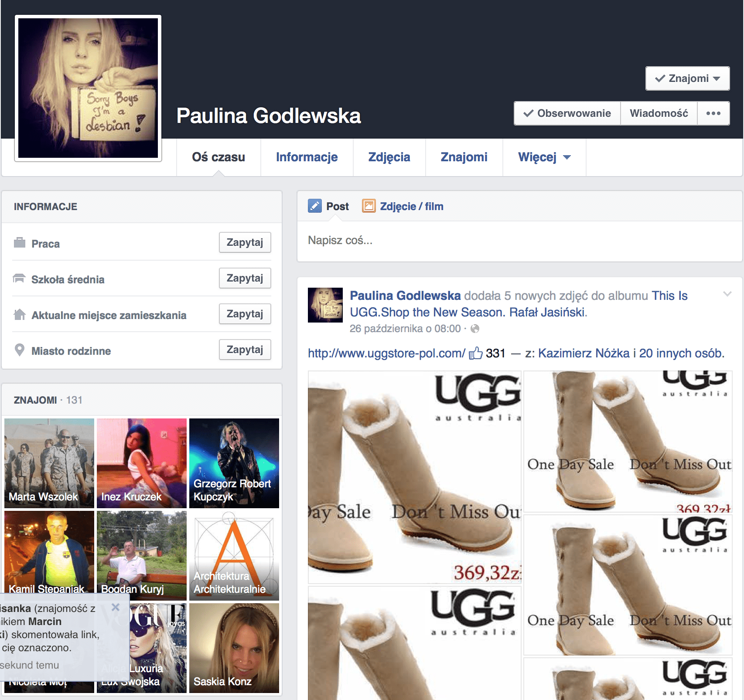Click the small avatar beside the post

point(325,305)
